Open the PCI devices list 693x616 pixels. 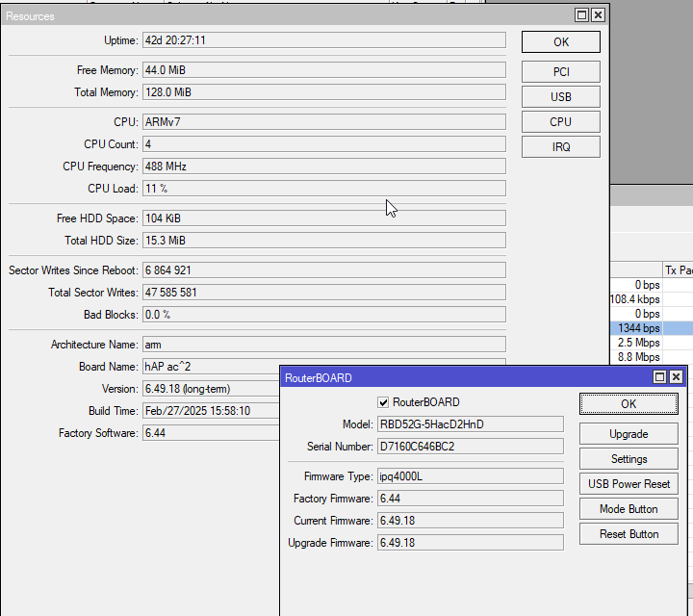pos(561,72)
